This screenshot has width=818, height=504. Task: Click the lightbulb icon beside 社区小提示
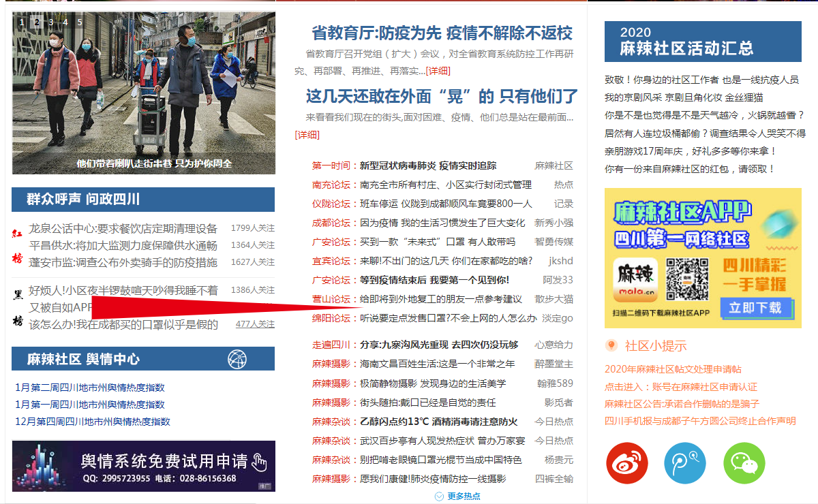[611, 346]
